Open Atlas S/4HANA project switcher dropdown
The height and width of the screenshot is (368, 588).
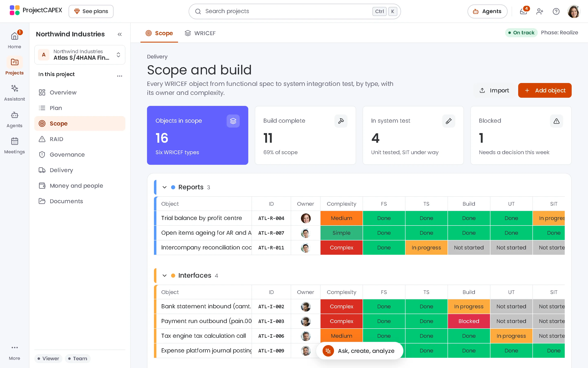(x=80, y=55)
